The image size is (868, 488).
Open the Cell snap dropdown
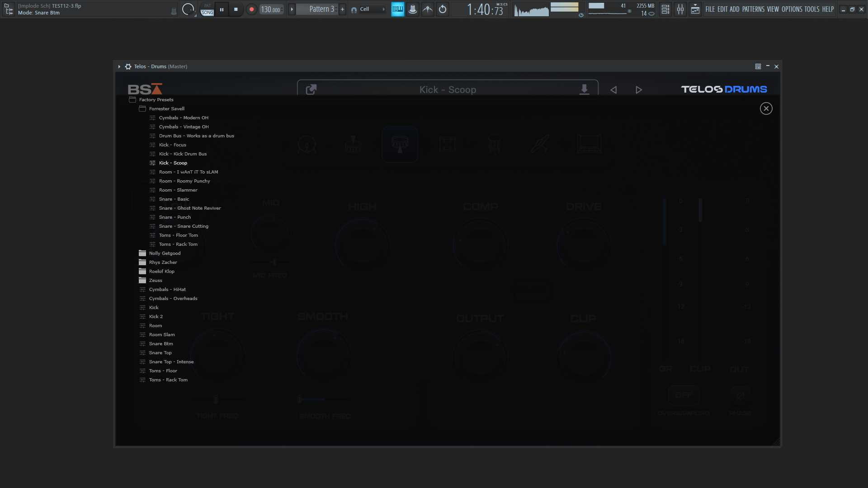(373, 9)
